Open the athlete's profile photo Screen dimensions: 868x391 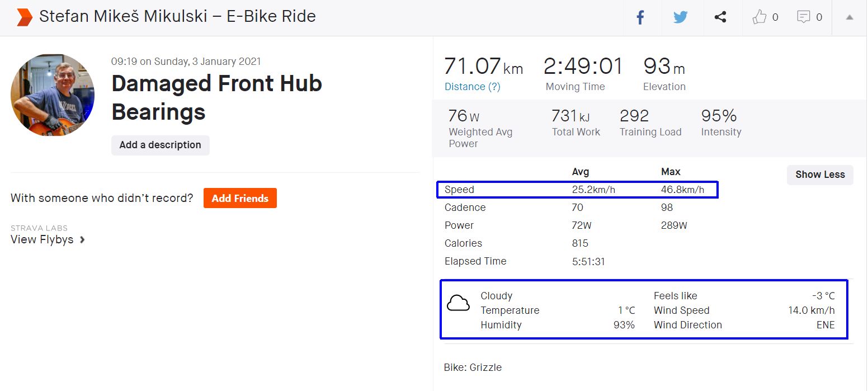[x=53, y=95]
